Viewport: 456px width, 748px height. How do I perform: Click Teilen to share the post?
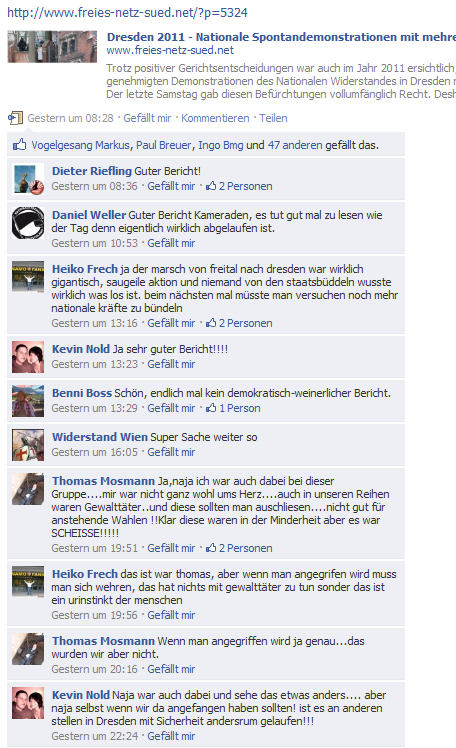(273, 118)
